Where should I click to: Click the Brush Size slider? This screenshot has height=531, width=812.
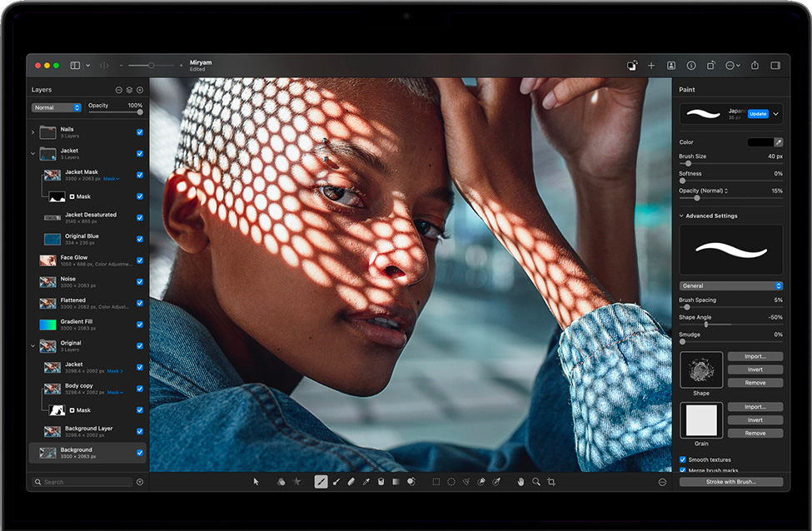730,164
